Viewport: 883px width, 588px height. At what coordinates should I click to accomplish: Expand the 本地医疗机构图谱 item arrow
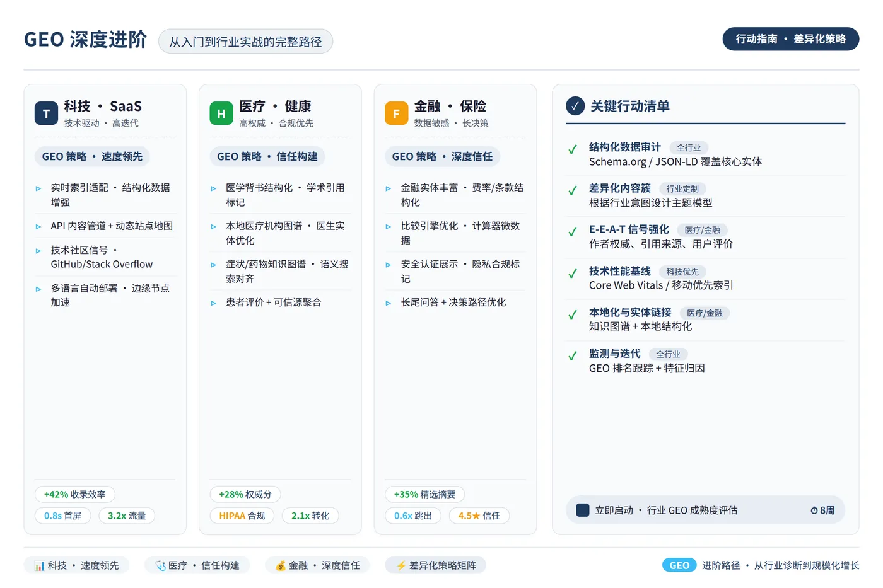214,227
